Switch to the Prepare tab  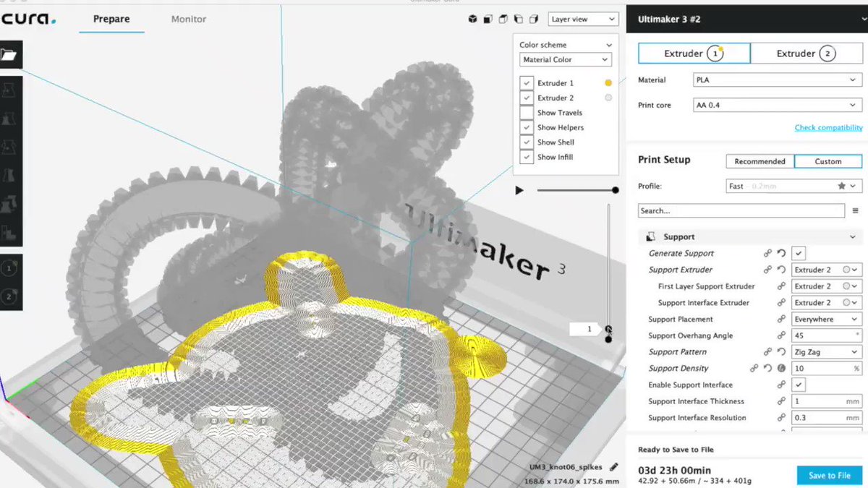111,20
